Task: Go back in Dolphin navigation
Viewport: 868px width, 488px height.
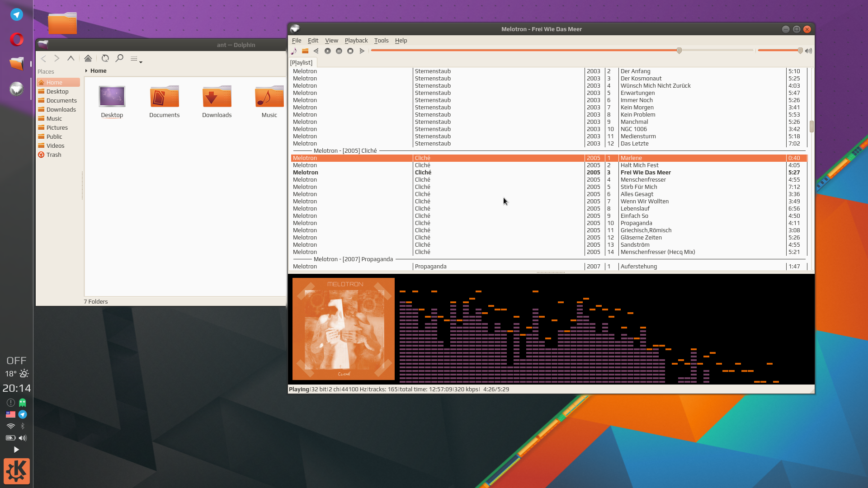Action: pyautogui.click(x=43, y=58)
